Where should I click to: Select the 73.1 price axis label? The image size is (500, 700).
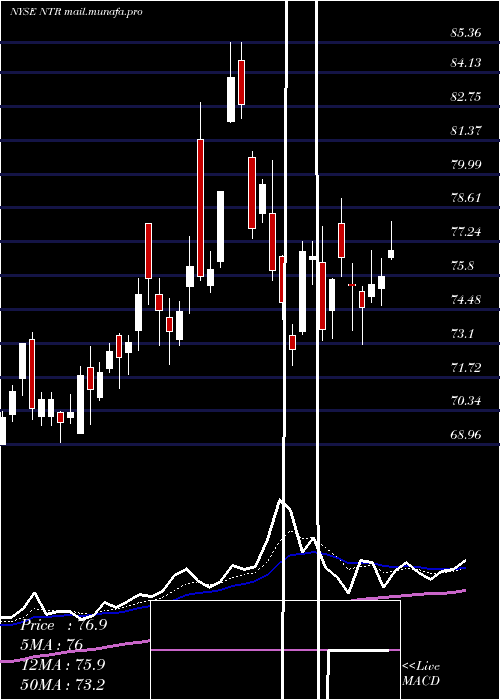[x=462, y=333]
